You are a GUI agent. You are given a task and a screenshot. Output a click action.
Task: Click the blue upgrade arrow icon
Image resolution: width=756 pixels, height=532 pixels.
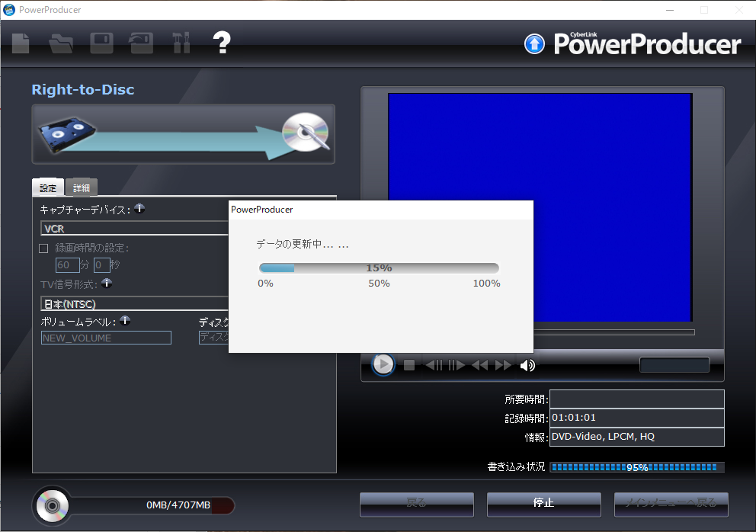[x=534, y=44]
